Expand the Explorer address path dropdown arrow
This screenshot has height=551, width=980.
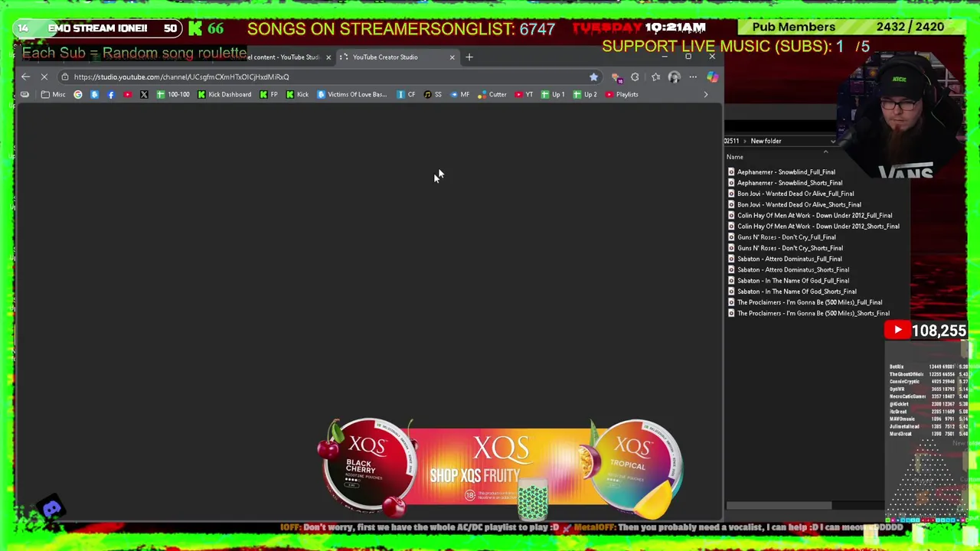[833, 141]
